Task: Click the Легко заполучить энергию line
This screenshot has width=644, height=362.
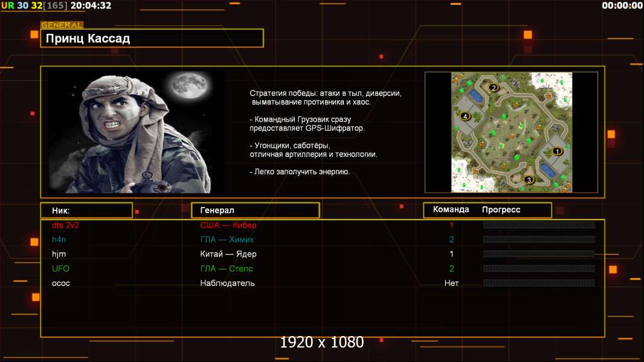Action: 300,172
